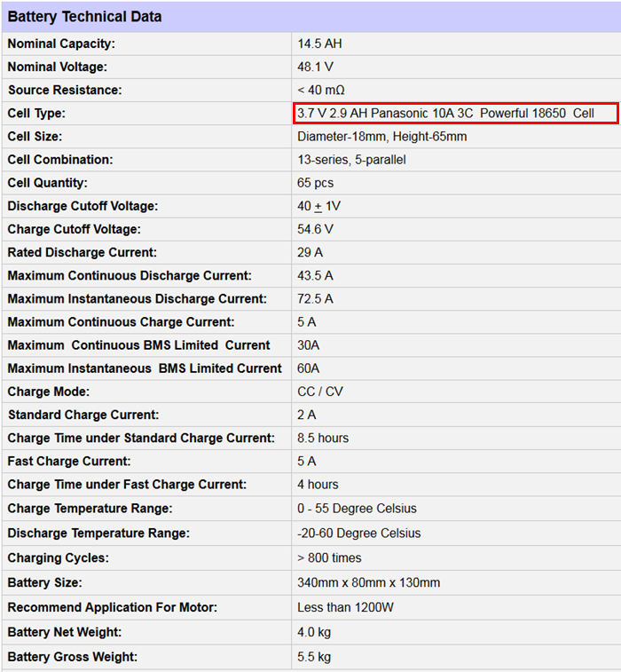621x672 pixels.
Task: Click the Battery Gross Weight label
Action: coord(72,657)
